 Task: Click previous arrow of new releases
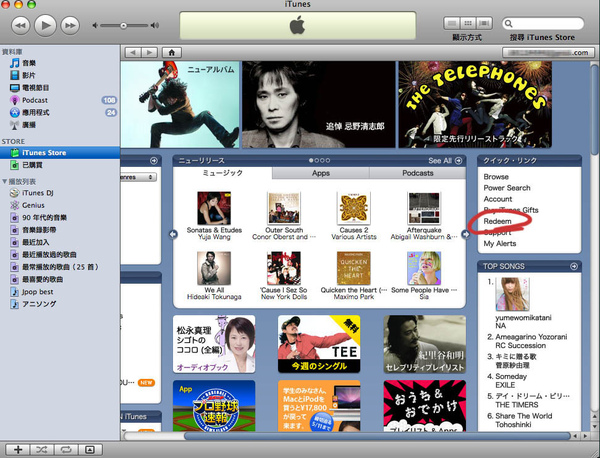pos(173,234)
